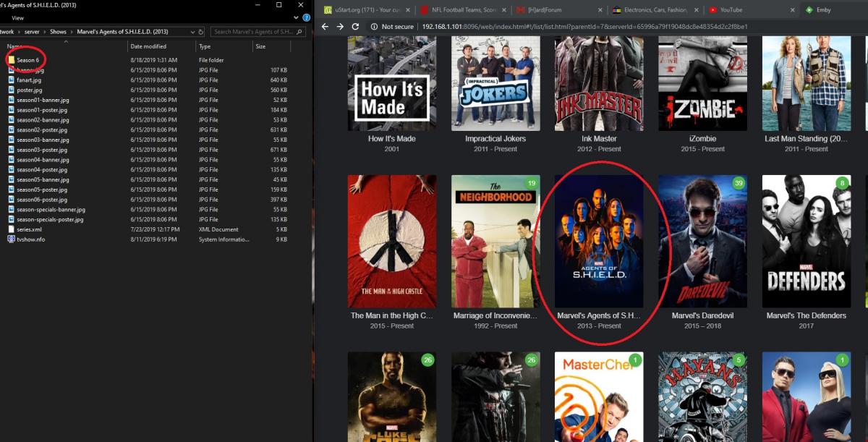Open the Season 6 folder
Screen dimensions: 868x442
coord(27,59)
